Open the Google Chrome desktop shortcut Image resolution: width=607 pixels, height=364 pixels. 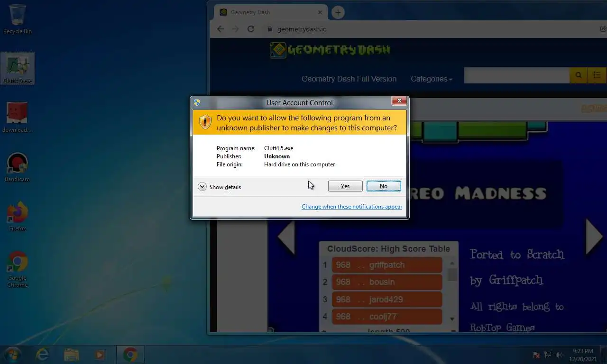(17, 269)
